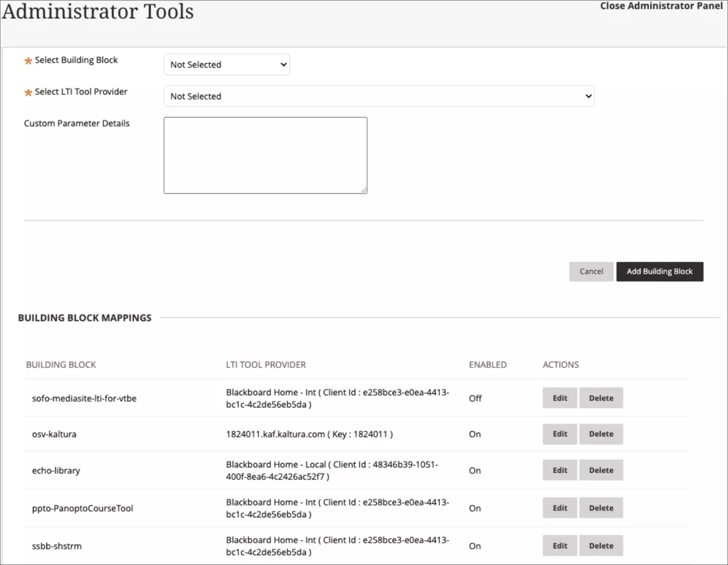Viewport: 728px width, 565px height.
Task: Delete the osv-kaltura building block
Action: click(601, 434)
